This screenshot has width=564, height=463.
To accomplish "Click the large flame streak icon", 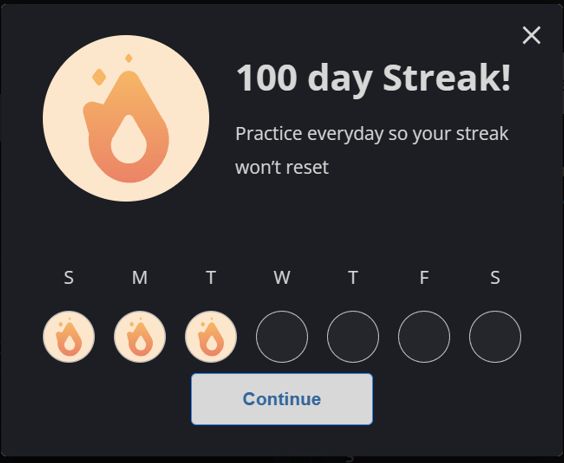I will click(126, 118).
